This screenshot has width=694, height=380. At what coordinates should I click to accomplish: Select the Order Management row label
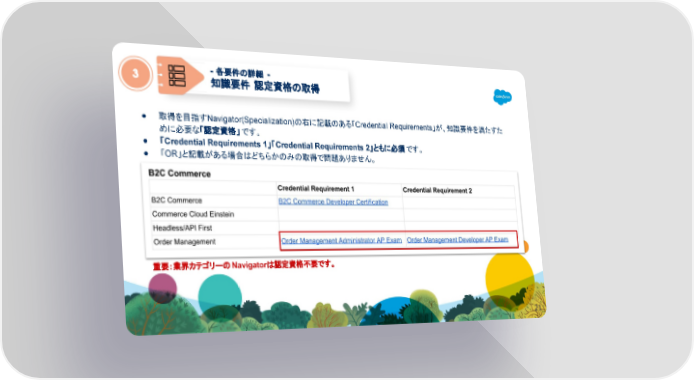(185, 242)
